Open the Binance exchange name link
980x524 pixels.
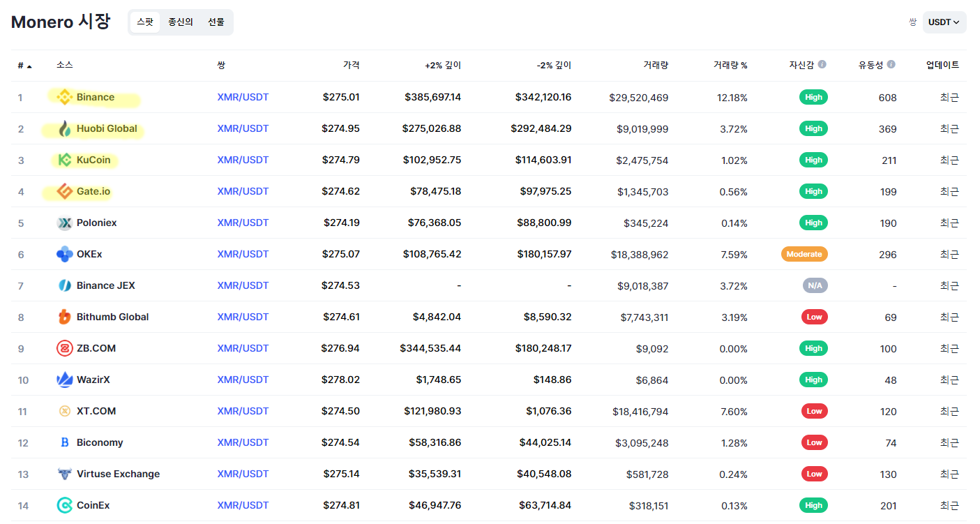[x=96, y=97]
